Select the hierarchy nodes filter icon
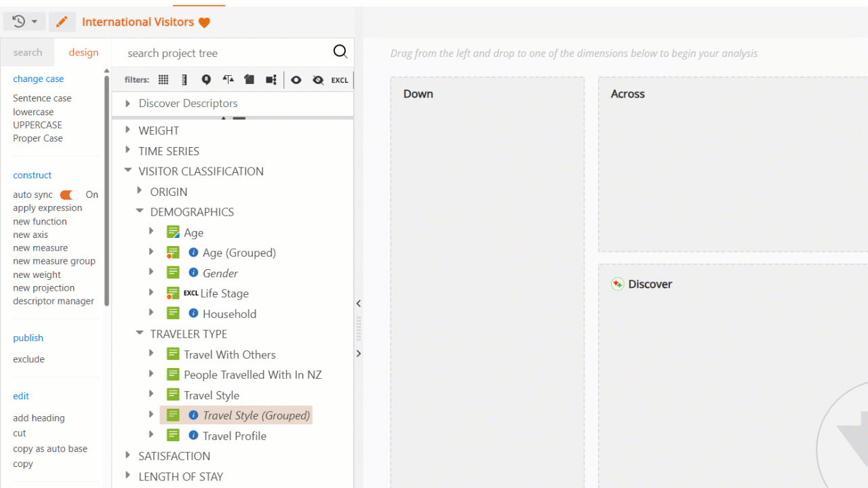 click(271, 80)
